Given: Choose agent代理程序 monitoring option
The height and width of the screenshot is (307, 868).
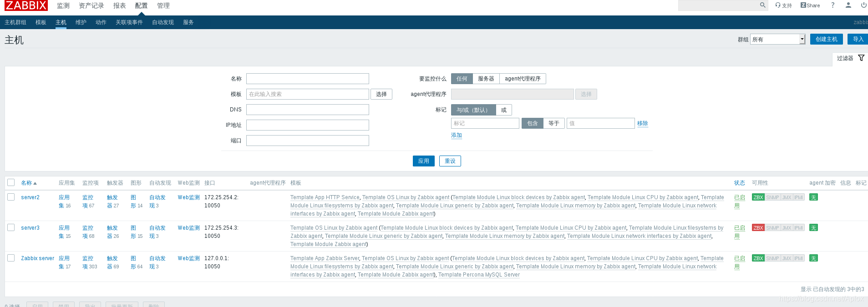Looking at the screenshot, I should click(523, 79).
